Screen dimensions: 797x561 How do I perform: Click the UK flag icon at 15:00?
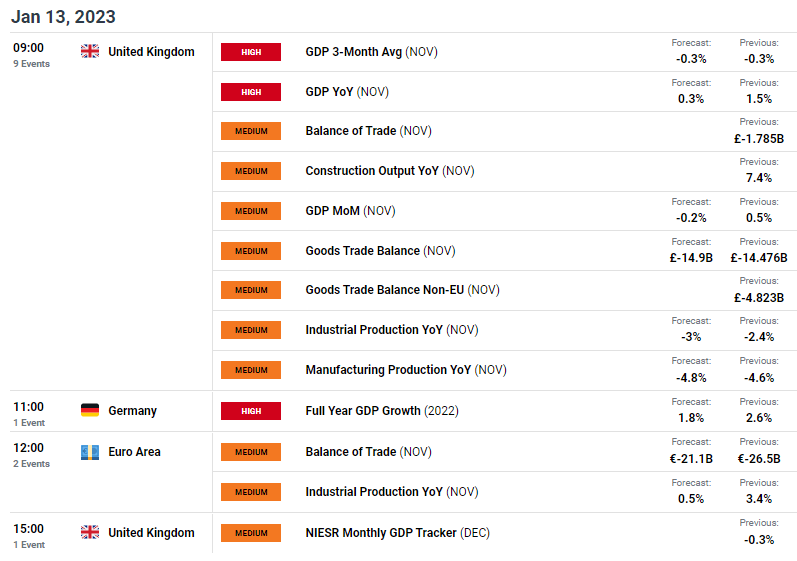pos(90,532)
